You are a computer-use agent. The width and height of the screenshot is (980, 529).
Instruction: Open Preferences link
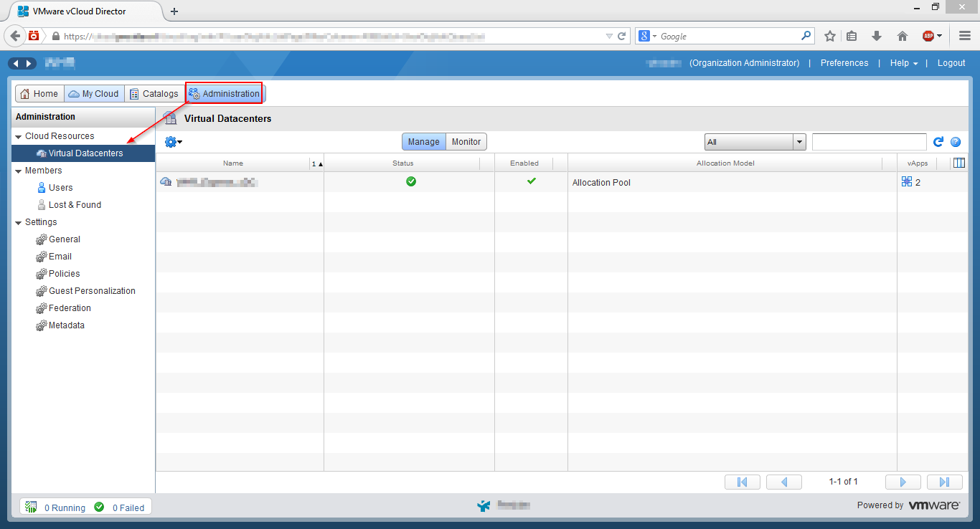point(844,63)
